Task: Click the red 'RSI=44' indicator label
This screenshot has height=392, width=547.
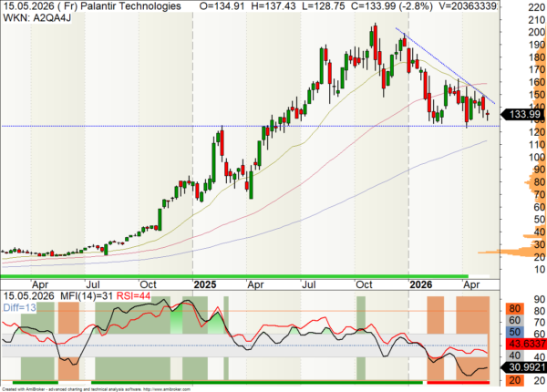Action: coord(133,296)
